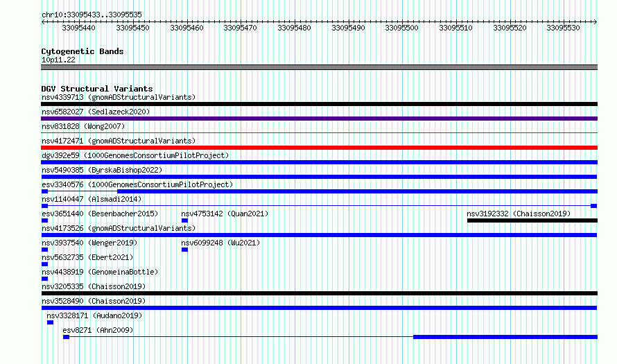This screenshot has height=364, width=617.
Task: Open variant nsv3205335 (Chaisson2019) label
Action: (94, 286)
